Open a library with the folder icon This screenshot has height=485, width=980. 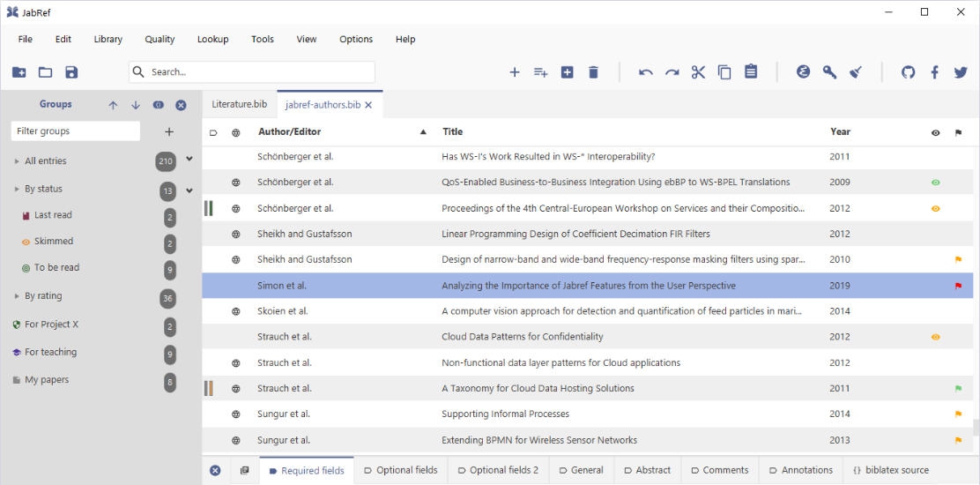tap(45, 72)
